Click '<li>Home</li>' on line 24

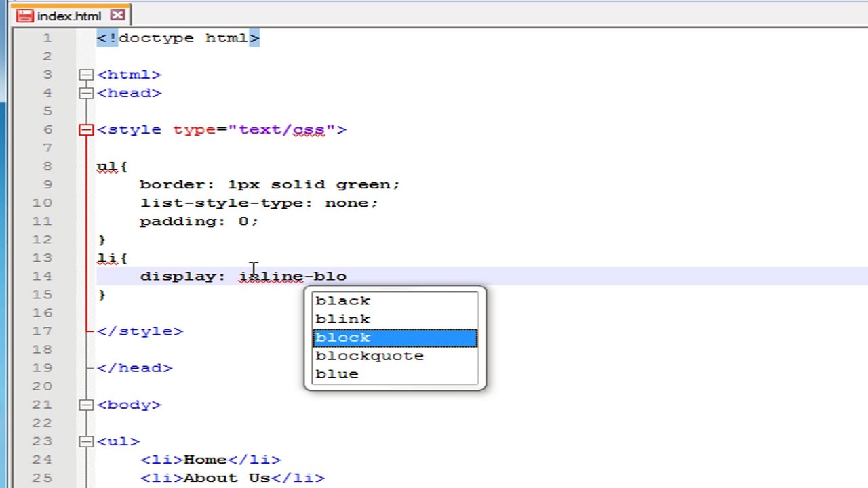coord(211,460)
